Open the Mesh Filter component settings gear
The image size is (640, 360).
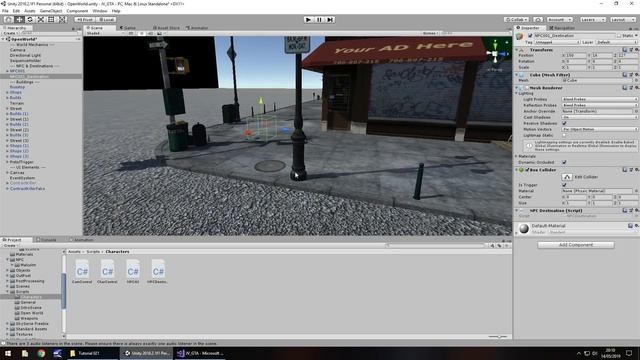click(636, 75)
